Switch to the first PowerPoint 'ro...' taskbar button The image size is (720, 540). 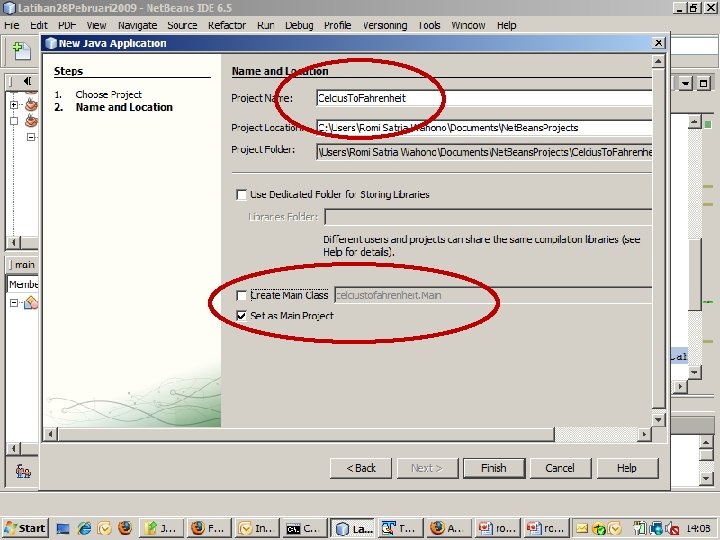[x=497, y=529]
